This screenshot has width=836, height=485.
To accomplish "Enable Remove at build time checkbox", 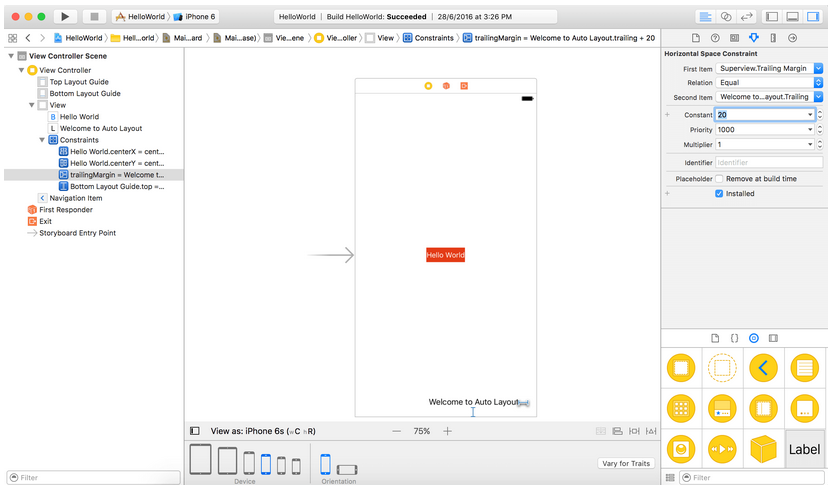I will click(719, 179).
